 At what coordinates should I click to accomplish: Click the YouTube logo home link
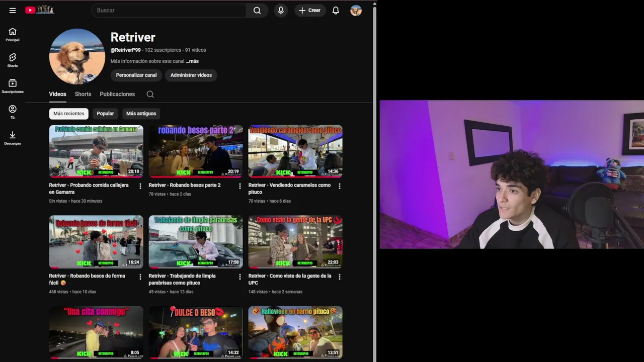[x=40, y=10]
